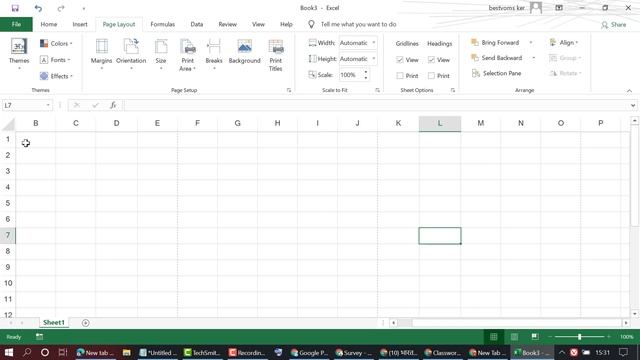
Task: Expand the Height dropdown in Scale to Fit
Action: point(373,58)
